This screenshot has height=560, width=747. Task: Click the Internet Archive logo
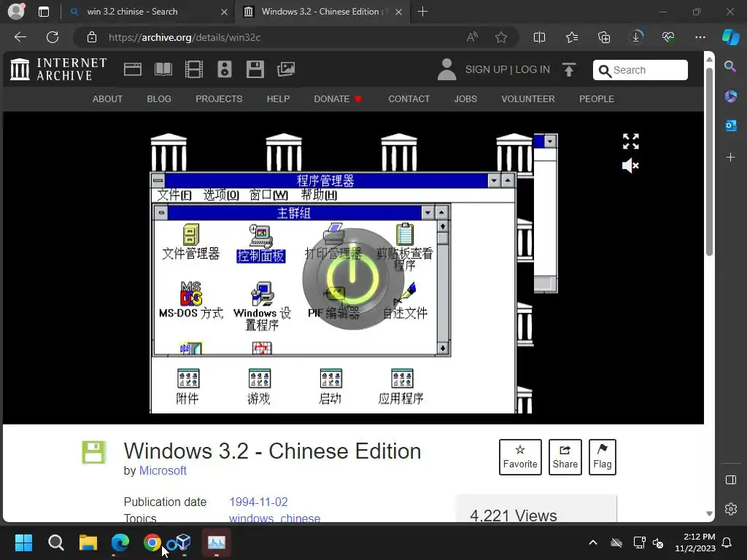click(58, 69)
